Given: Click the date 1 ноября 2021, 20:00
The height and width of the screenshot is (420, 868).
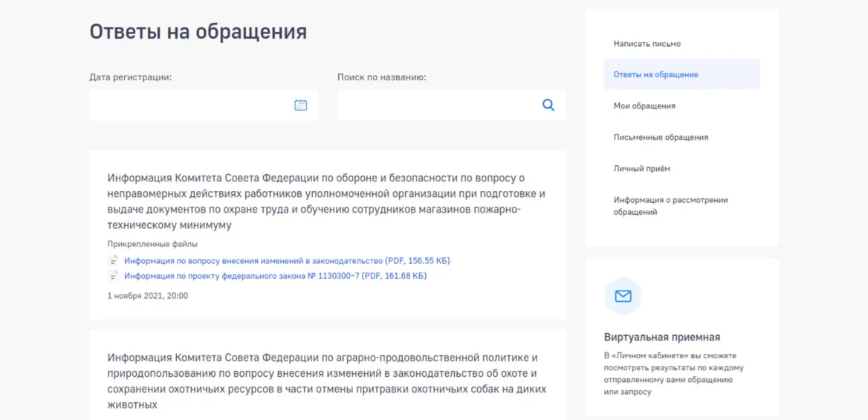Looking at the screenshot, I should [x=148, y=296].
